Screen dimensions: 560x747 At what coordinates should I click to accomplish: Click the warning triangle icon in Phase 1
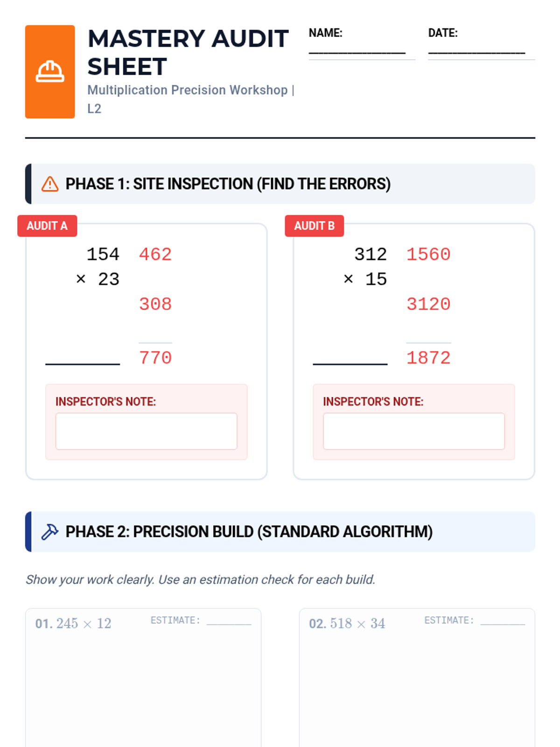(50, 184)
